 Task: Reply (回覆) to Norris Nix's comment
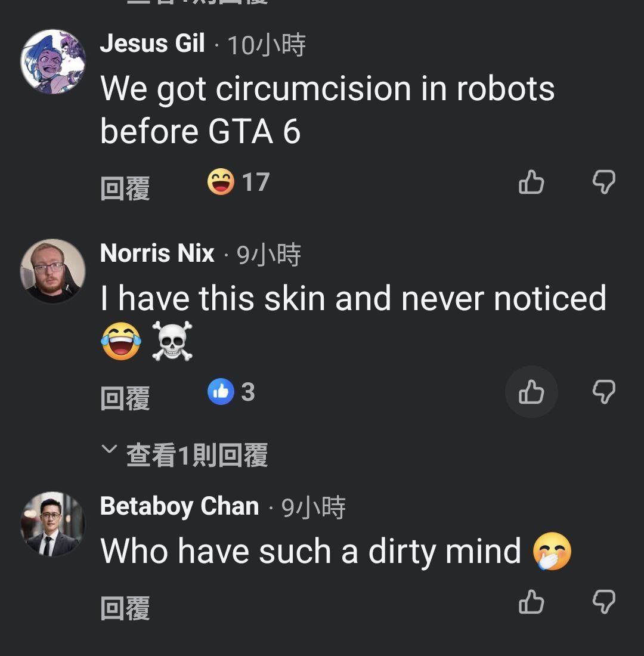point(125,398)
